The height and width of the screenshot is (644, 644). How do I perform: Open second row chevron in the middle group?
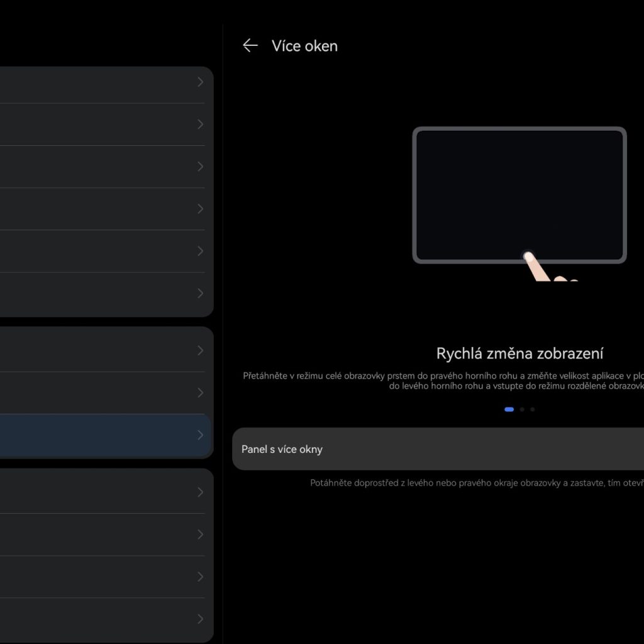tap(200, 393)
